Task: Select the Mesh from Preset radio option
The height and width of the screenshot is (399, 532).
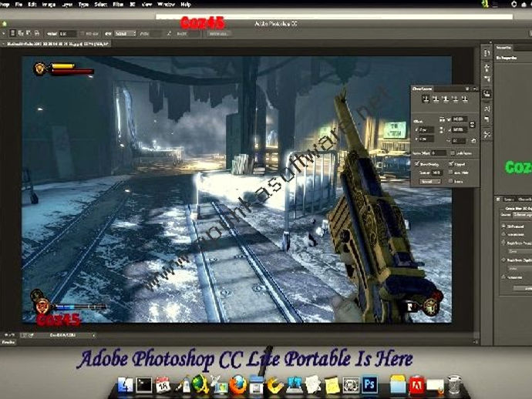Action: tap(503, 243)
